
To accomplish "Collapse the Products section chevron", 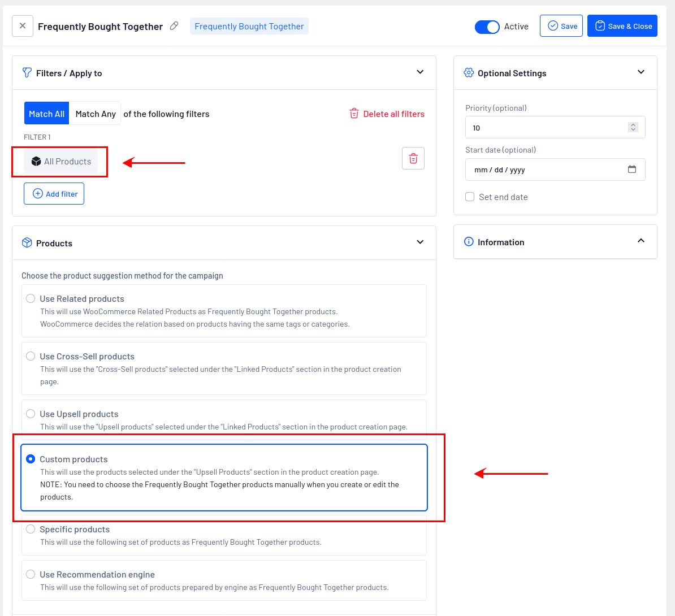I will tap(420, 242).
